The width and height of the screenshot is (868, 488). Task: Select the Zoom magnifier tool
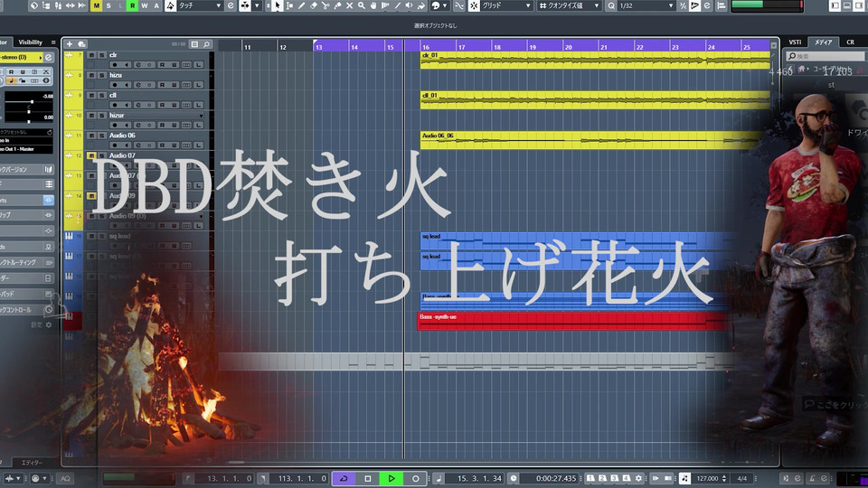point(362,5)
